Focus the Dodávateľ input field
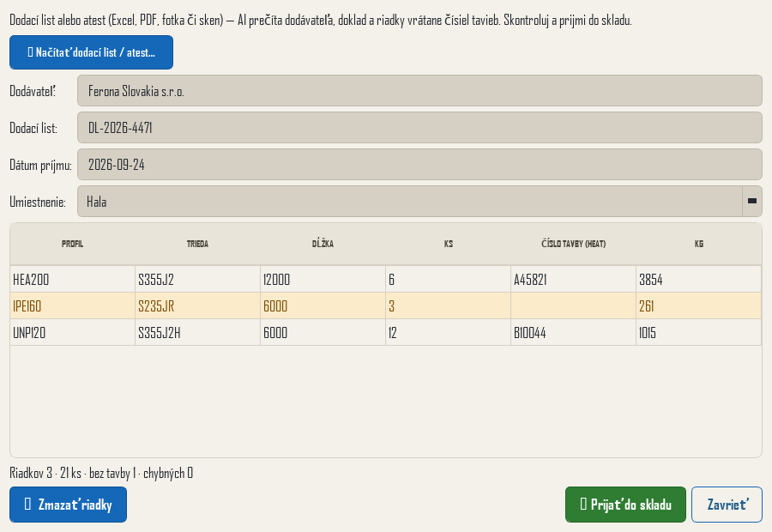Viewport: 772px width, 532px height. (x=419, y=91)
